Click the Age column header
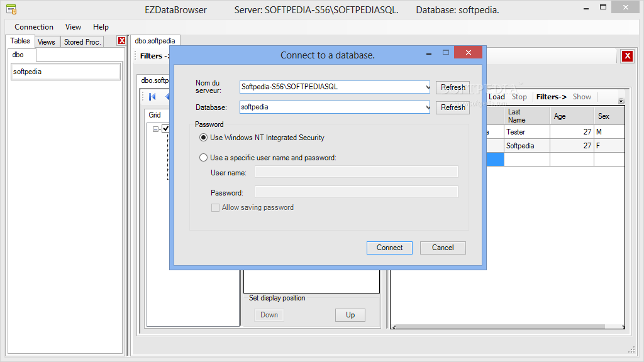 (572, 116)
